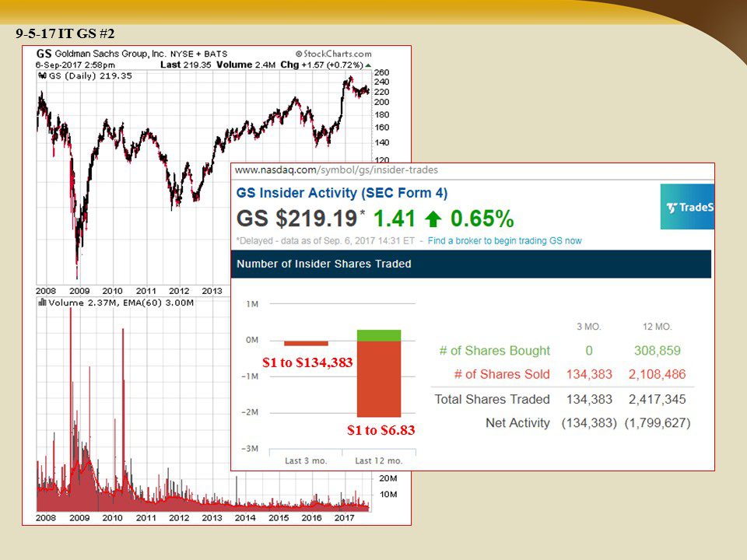Click the 'Total Shares Traded' row label

point(492,399)
